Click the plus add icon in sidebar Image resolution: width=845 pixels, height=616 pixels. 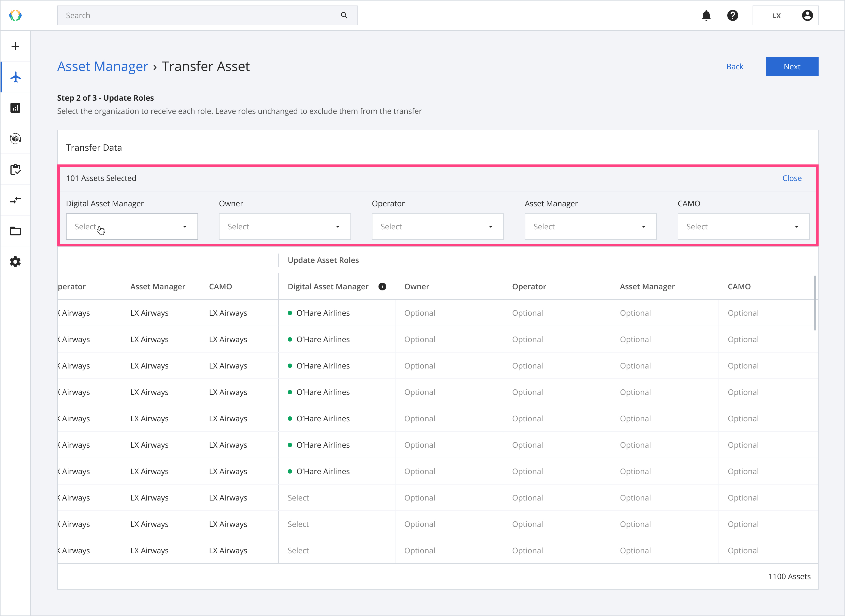[x=15, y=46]
